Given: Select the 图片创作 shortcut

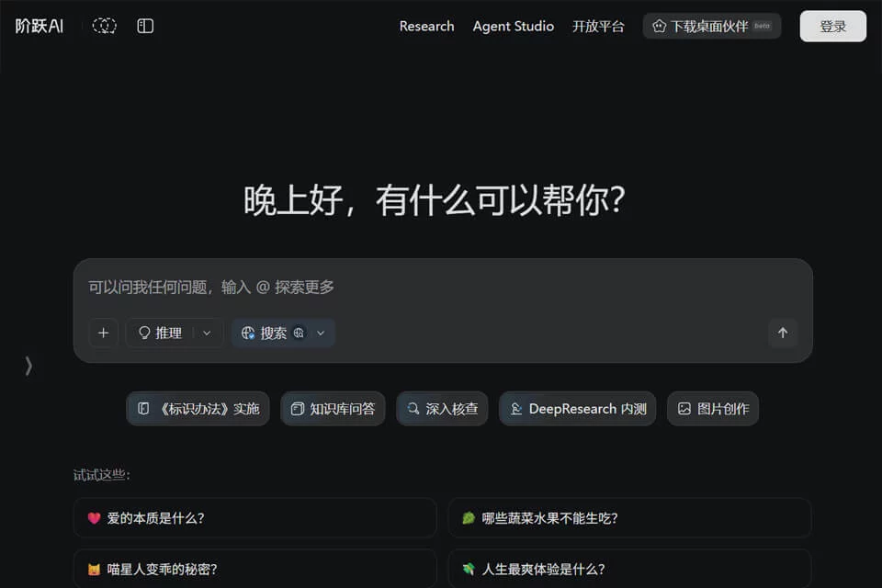Looking at the screenshot, I should coord(713,409).
